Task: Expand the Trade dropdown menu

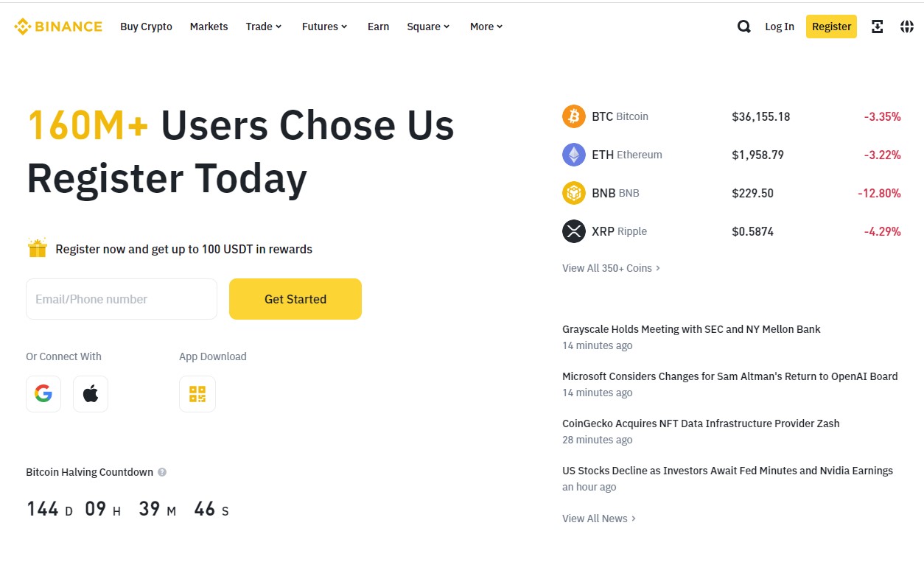Action: pos(264,27)
